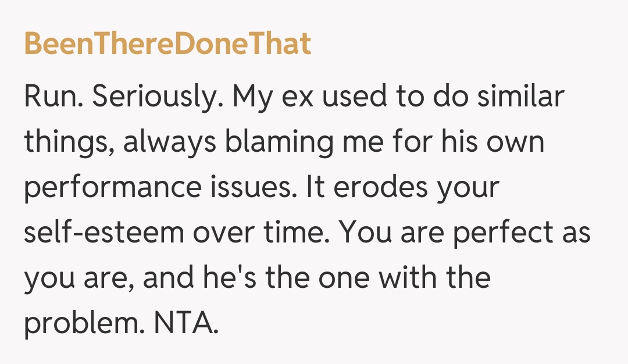Click the word "problem." on last line

84,323
